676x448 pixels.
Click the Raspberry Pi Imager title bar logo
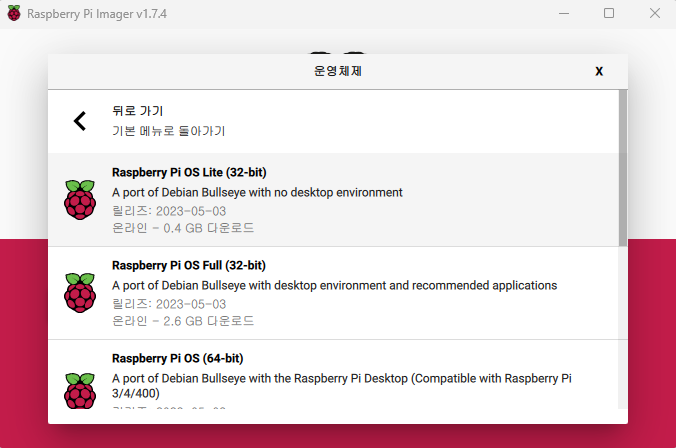(14, 13)
